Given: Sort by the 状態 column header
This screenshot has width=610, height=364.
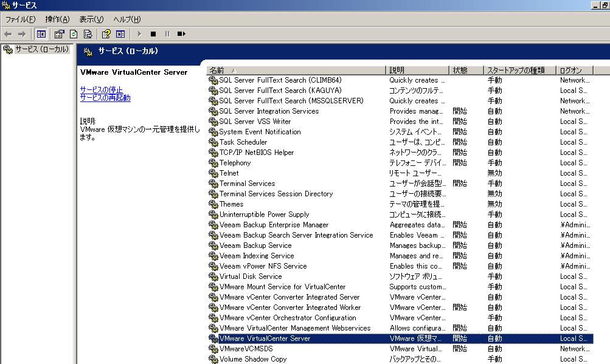Looking at the screenshot, I should 466,70.
